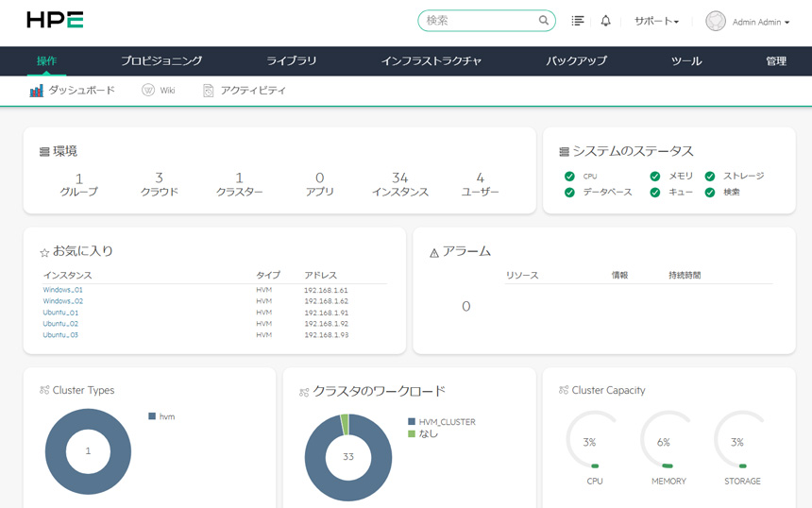Click the キュー status check icon
812x508 pixels.
coord(655,193)
